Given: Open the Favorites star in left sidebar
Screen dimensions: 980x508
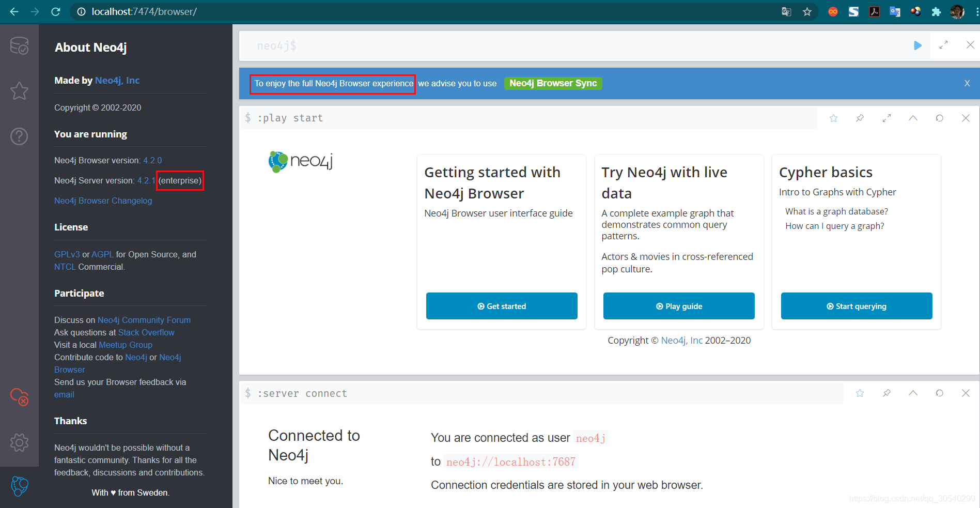Looking at the screenshot, I should (x=19, y=91).
